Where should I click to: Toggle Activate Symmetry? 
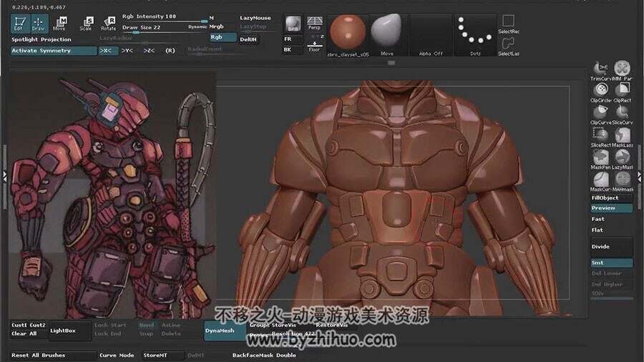pos(54,51)
